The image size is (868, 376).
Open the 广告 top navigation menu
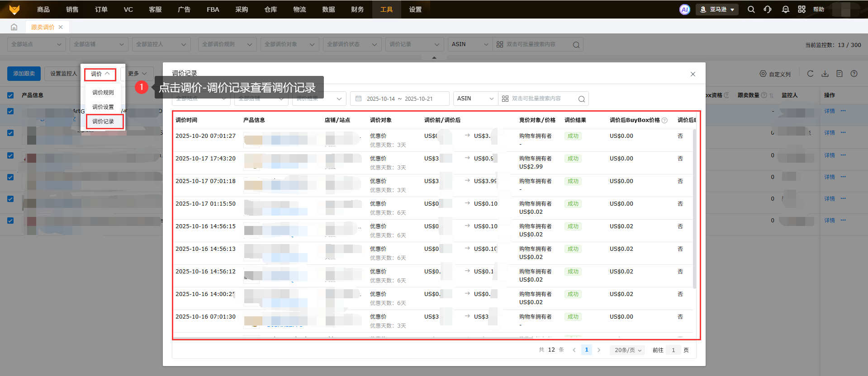[x=184, y=9]
